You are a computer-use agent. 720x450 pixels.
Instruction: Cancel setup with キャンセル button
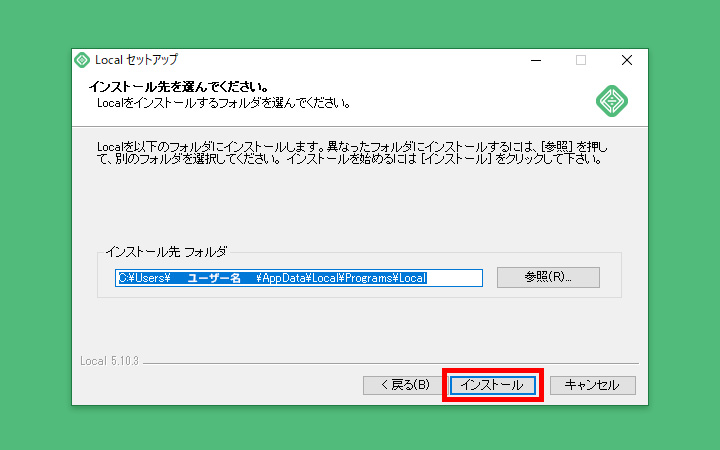(593, 385)
